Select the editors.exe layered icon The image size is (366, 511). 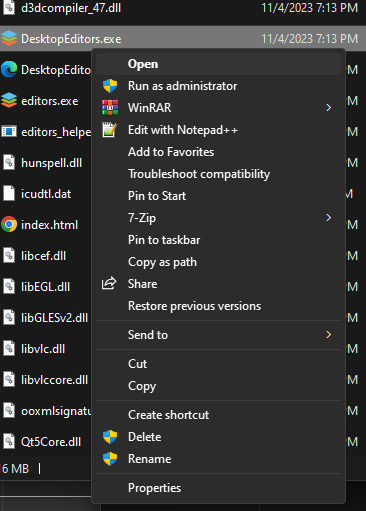tap(9, 100)
